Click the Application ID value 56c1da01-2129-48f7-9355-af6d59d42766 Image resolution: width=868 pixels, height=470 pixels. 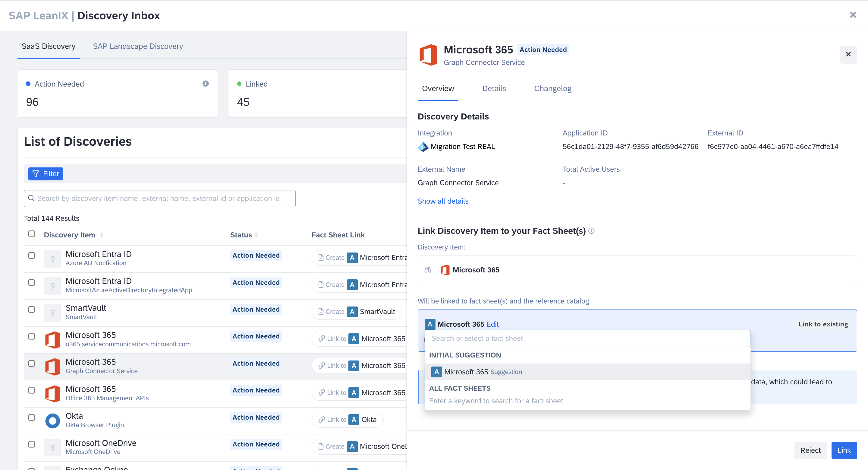tap(630, 147)
